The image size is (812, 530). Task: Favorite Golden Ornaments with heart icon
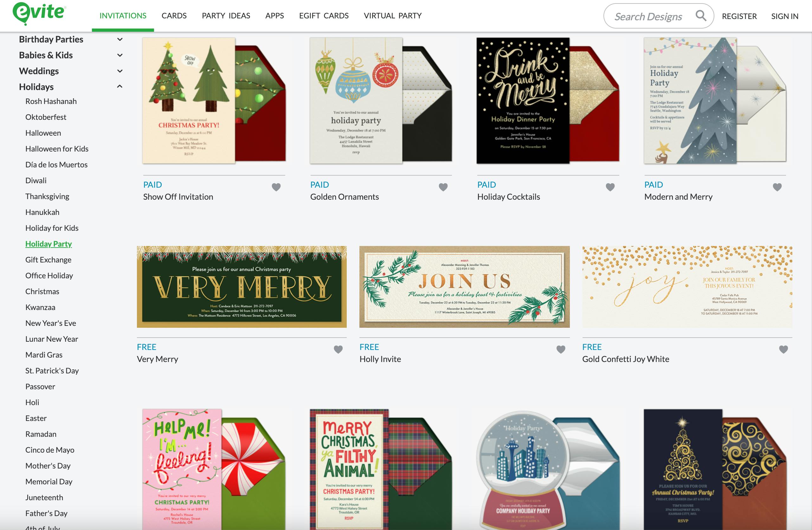click(x=443, y=187)
